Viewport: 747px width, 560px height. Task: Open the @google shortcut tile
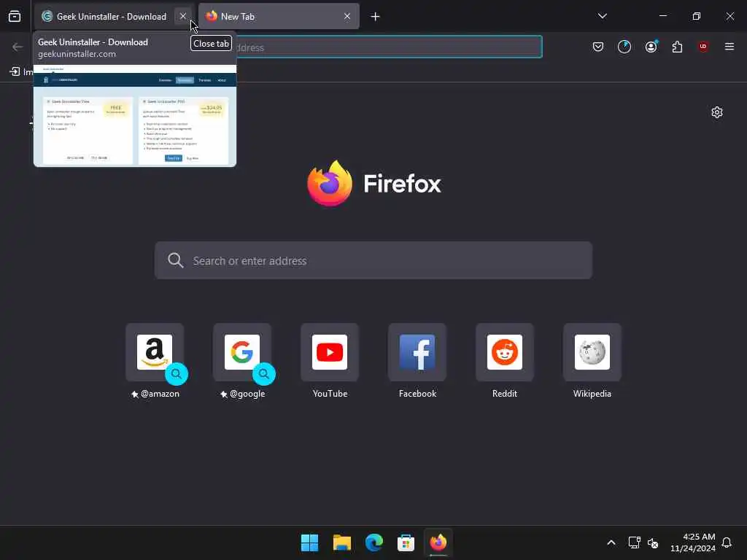pos(242,352)
